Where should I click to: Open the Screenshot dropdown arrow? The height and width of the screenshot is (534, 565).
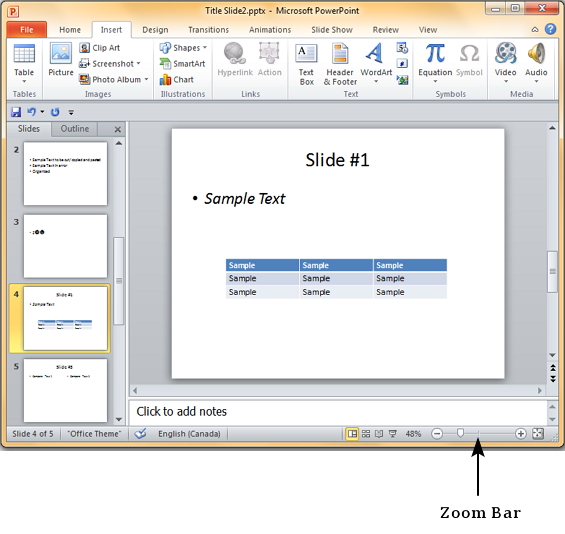138,63
